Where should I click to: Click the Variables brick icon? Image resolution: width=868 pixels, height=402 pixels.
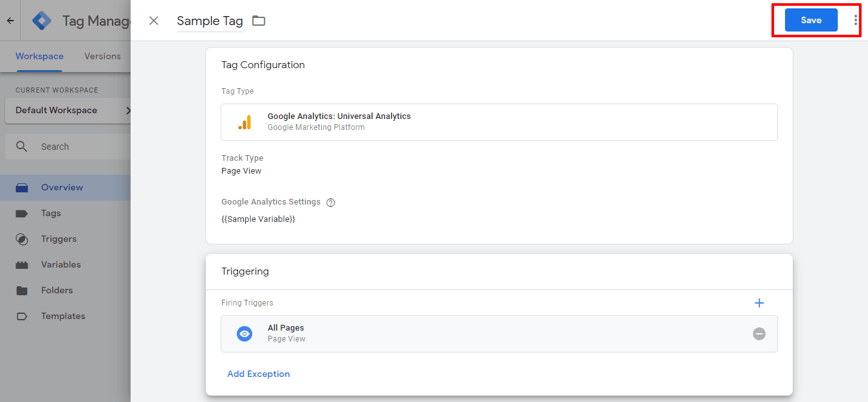coord(22,265)
